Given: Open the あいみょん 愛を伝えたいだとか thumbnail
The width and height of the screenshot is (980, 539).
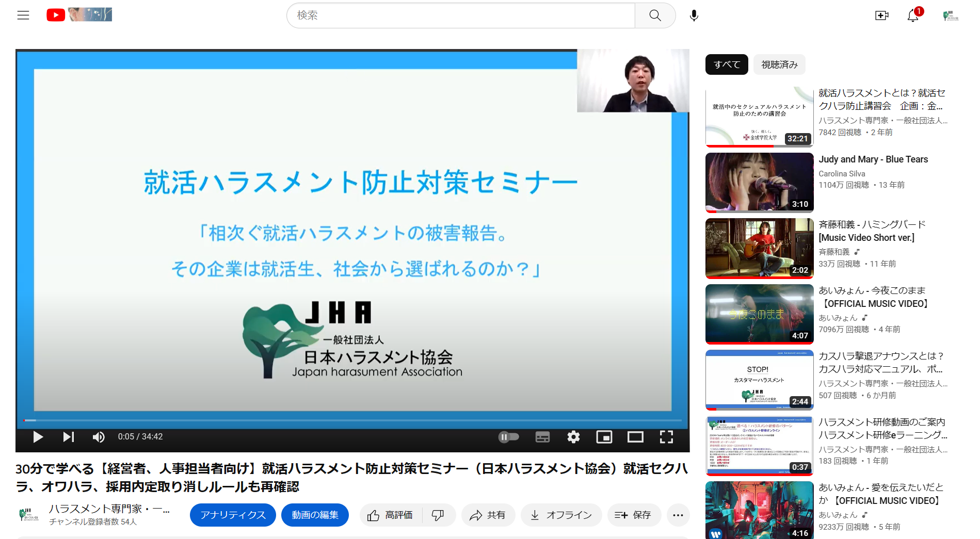Looking at the screenshot, I should (x=759, y=510).
